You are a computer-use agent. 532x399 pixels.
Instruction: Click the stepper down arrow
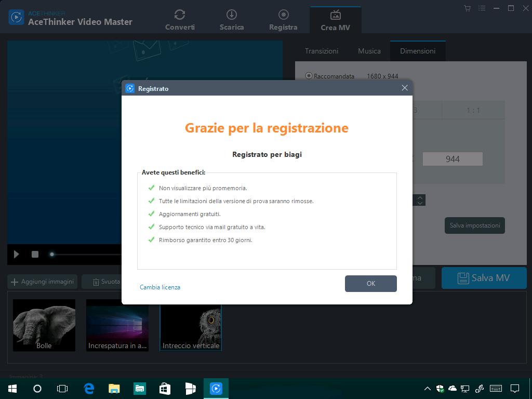point(420,203)
